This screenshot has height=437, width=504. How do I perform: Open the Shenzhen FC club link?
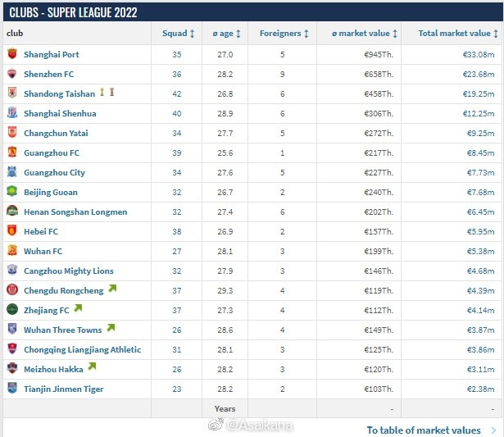click(49, 75)
